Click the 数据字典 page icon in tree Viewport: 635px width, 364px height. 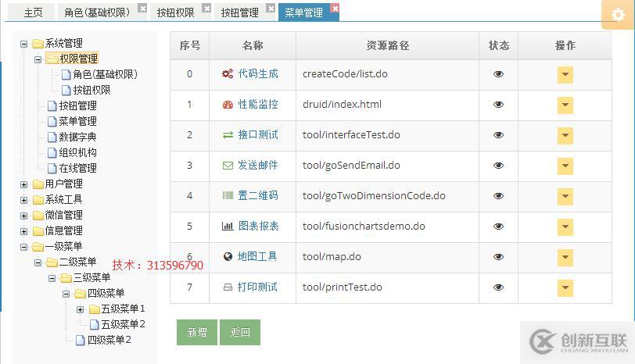(52, 137)
